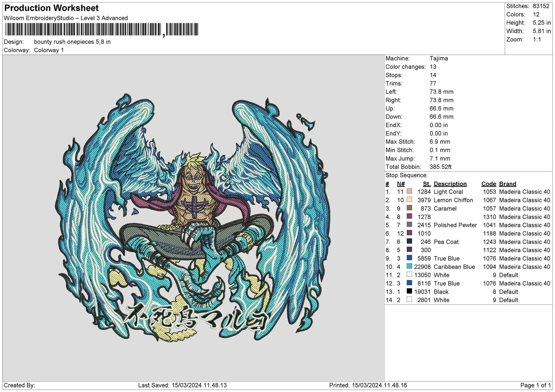The image size is (555, 392).
Task: Click the Stitches value 83152
Action: pos(541,6)
